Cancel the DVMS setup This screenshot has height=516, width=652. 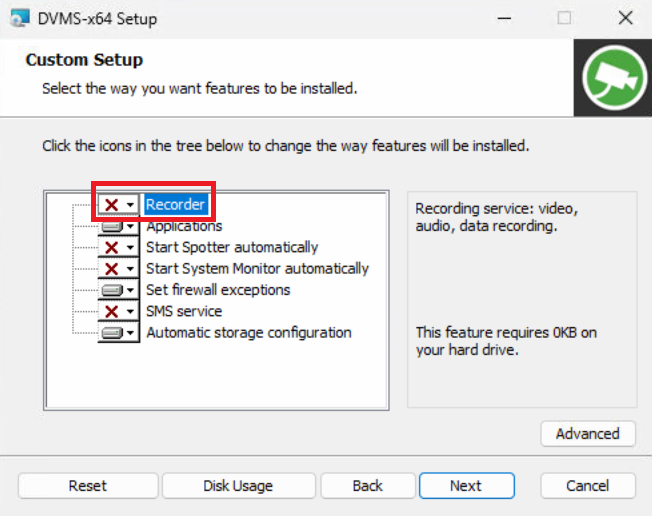588,486
